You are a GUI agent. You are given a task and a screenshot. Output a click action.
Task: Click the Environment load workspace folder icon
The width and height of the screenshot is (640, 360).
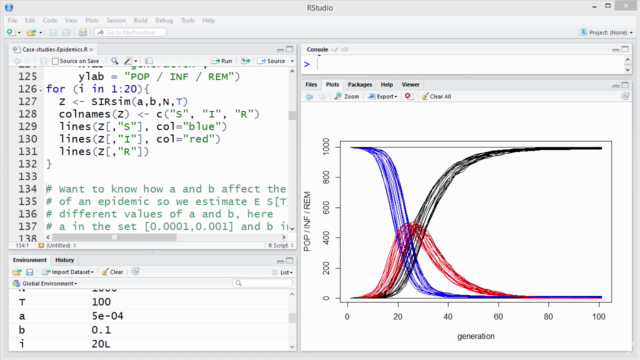[17, 272]
